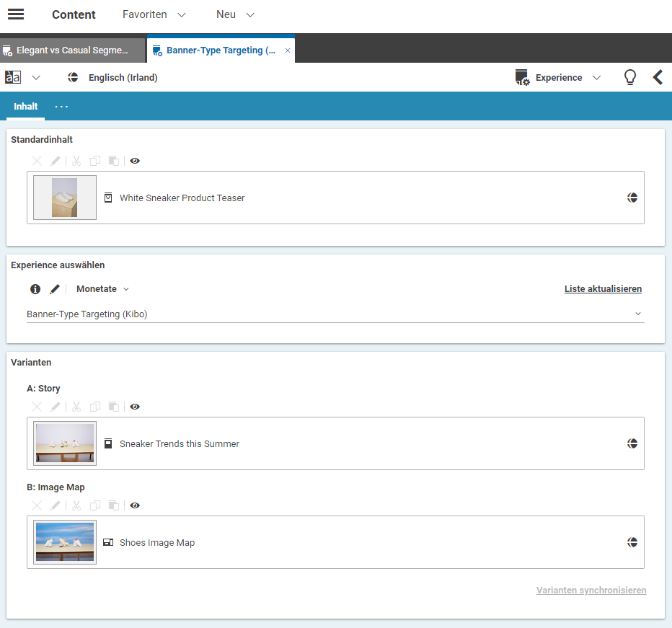The image size is (672, 628).
Task: Open the Banner-Type Targeting (Kibo) experience dropdown
Action: (x=335, y=314)
